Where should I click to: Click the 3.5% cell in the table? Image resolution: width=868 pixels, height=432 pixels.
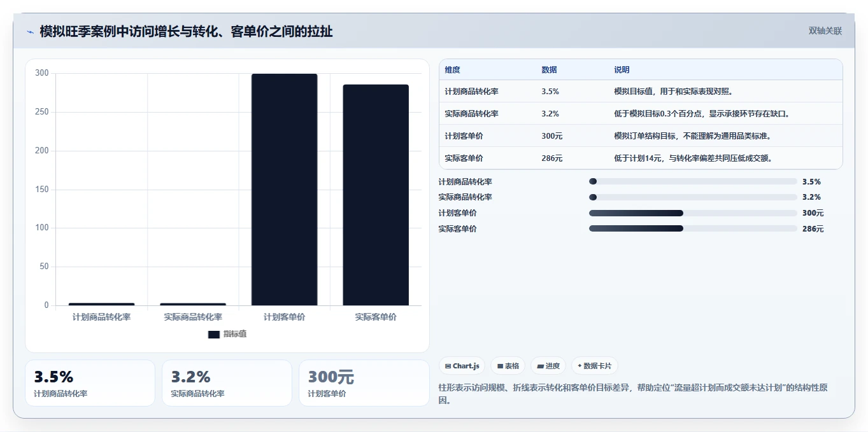550,92
